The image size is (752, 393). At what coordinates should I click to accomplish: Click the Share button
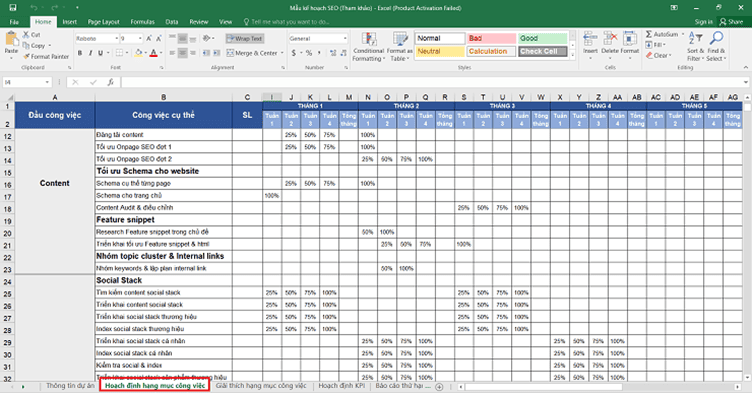(x=731, y=22)
